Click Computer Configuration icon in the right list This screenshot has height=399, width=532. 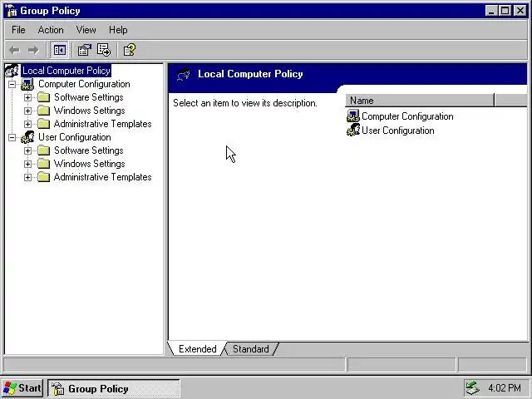click(x=352, y=116)
